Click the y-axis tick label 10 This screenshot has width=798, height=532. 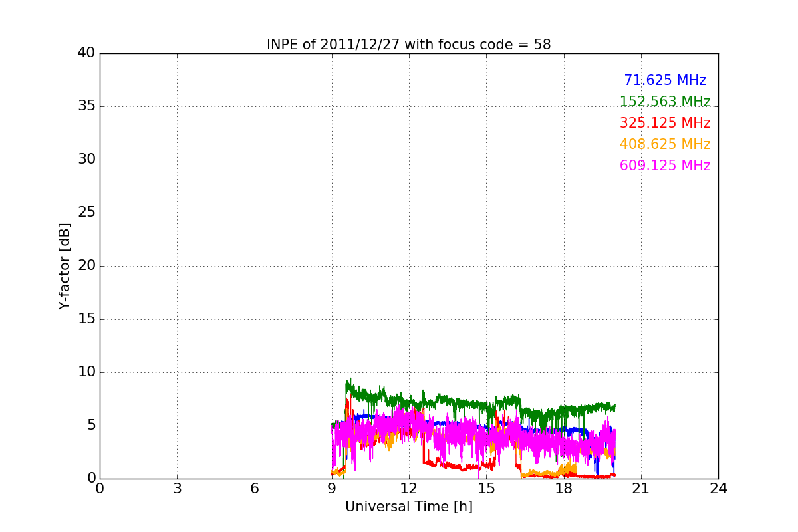coord(86,372)
